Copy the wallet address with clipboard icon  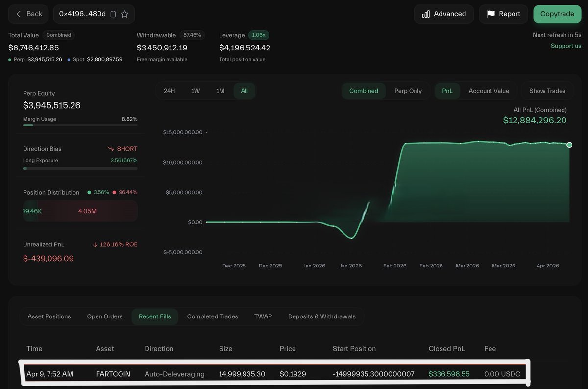113,14
